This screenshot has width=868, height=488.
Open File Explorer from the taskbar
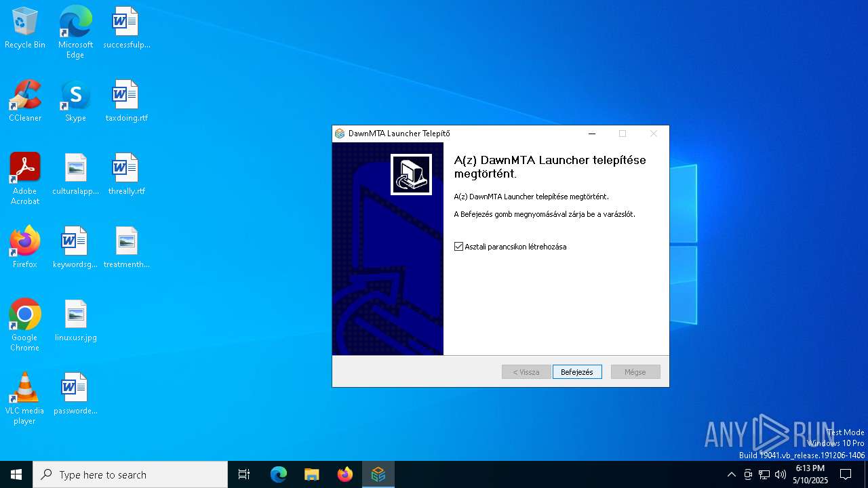click(311, 474)
